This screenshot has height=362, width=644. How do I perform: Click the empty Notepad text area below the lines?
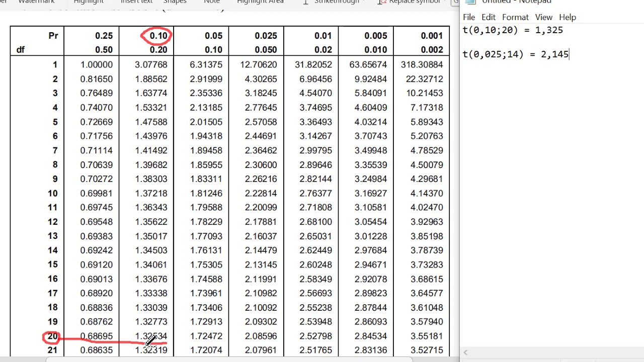click(x=551, y=201)
